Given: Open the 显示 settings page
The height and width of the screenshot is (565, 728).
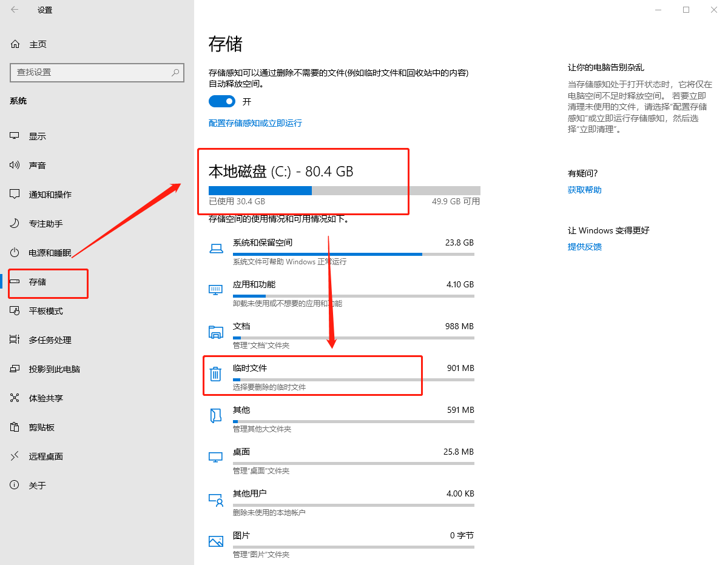Looking at the screenshot, I should click(37, 136).
